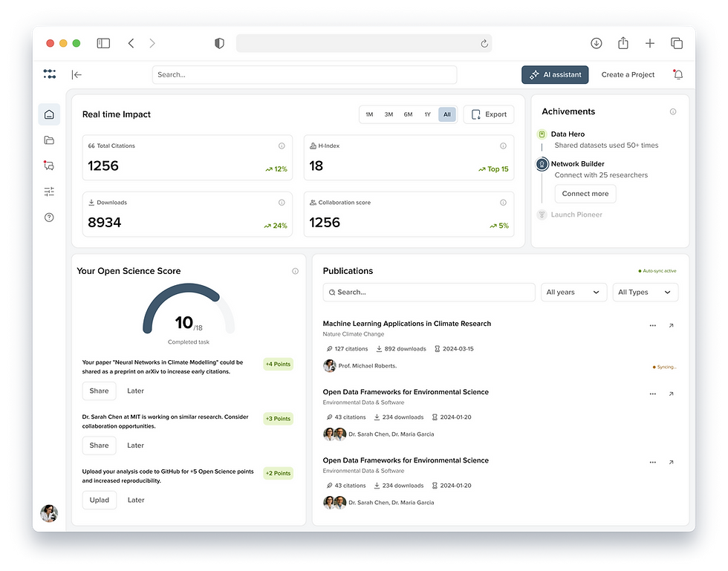
Task: Open the messages icon with red notification dot
Action: point(49,166)
